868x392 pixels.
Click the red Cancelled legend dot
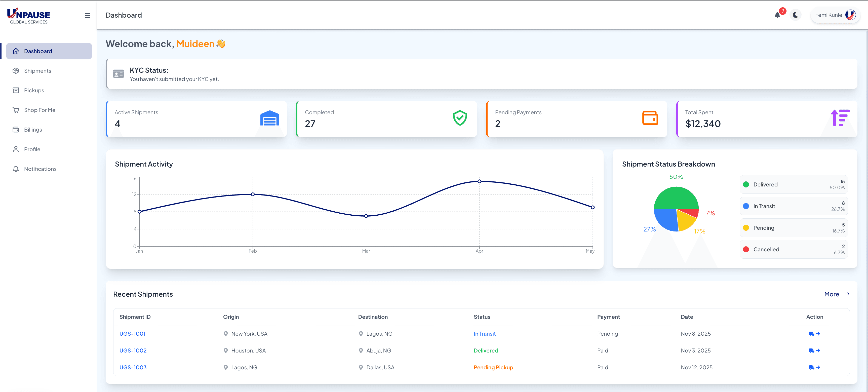(x=746, y=249)
